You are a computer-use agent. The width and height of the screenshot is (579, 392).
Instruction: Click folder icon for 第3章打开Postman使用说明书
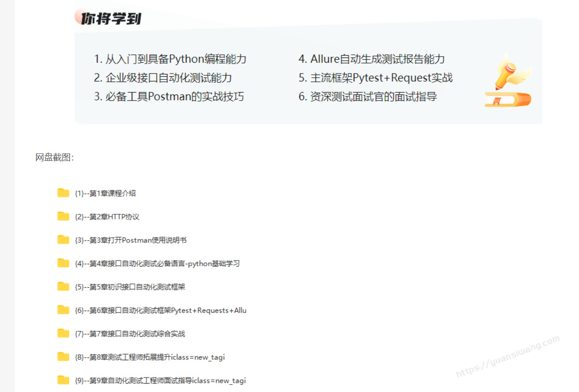click(x=63, y=240)
